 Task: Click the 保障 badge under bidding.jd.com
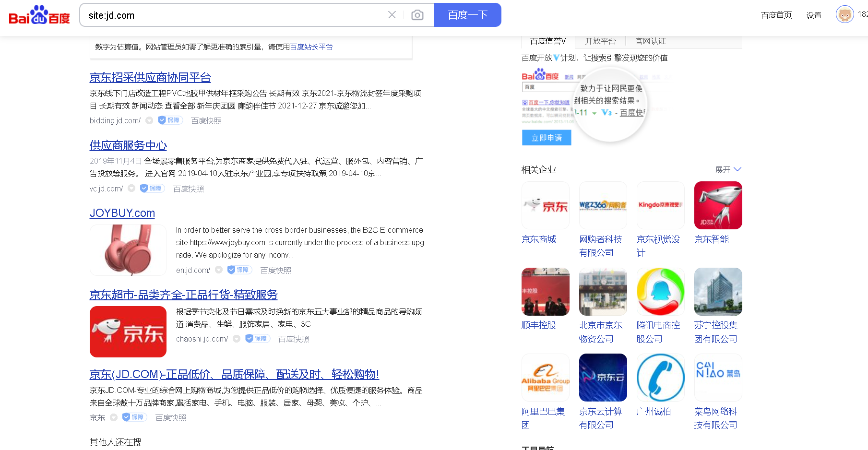click(170, 120)
